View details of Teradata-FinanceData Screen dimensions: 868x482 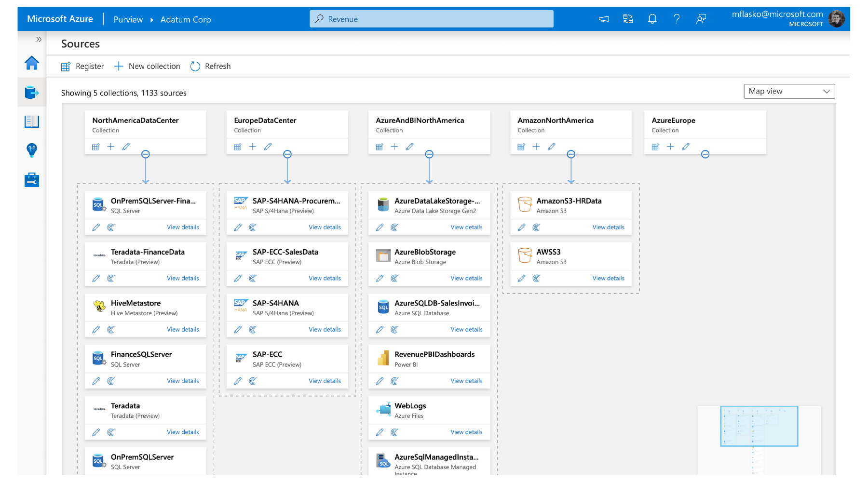pos(183,278)
